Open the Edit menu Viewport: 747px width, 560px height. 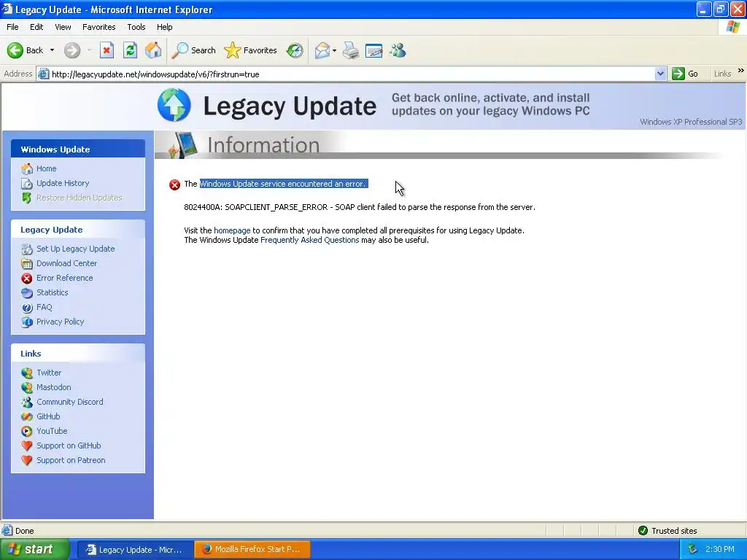coord(36,27)
